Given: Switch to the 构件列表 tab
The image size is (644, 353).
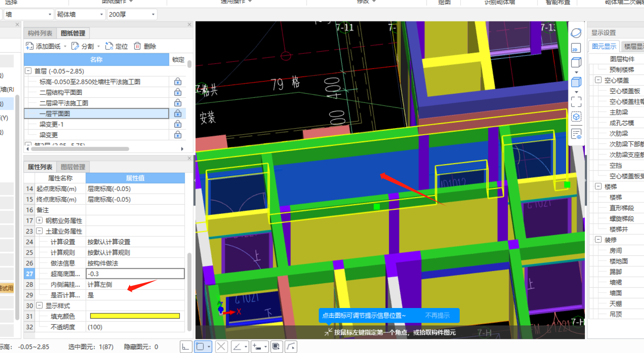Looking at the screenshot, I should pos(40,33).
